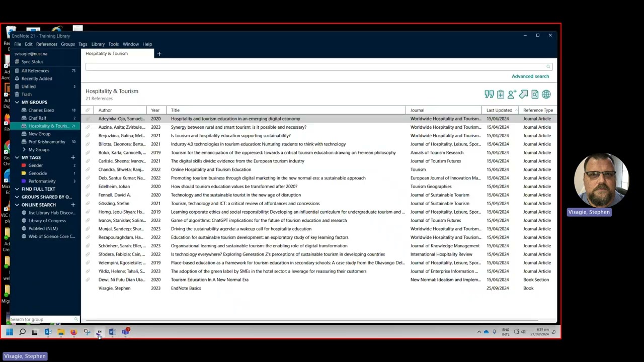
Task: Expand the nested My Groups folder
Action: pos(24,150)
